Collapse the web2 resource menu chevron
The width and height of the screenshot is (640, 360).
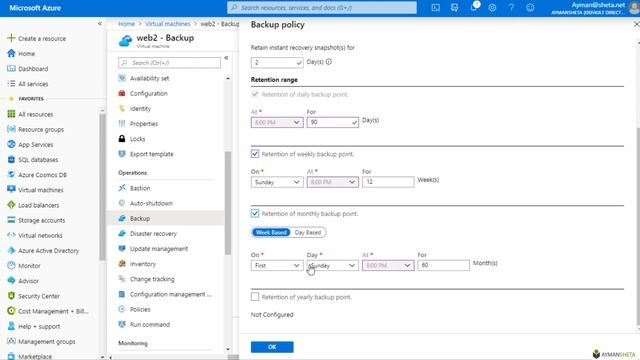point(226,58)
